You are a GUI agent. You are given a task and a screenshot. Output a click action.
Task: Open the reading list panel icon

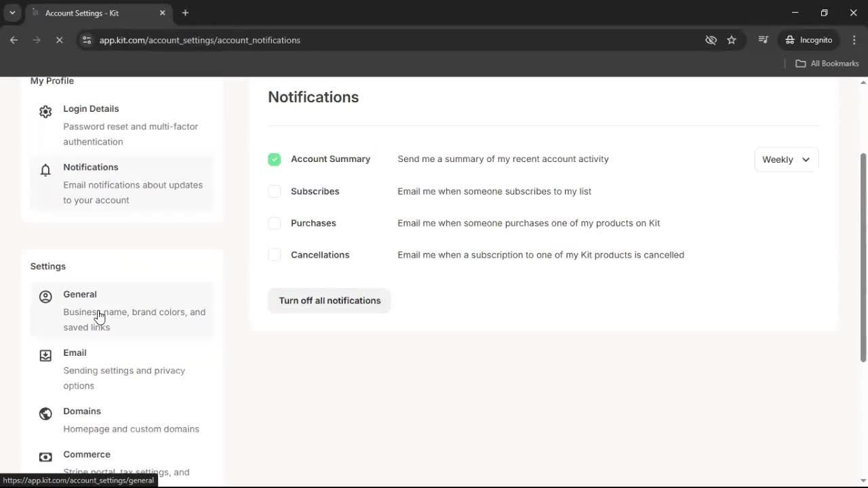pyautogui.click(x=763, y=40)
